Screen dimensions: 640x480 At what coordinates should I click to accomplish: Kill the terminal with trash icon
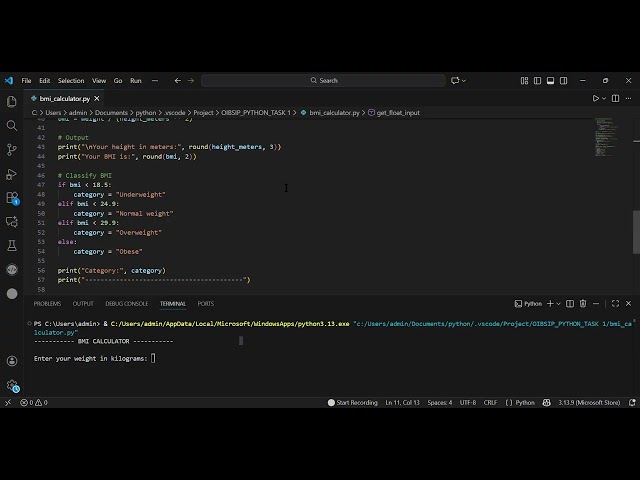(583, 303)
